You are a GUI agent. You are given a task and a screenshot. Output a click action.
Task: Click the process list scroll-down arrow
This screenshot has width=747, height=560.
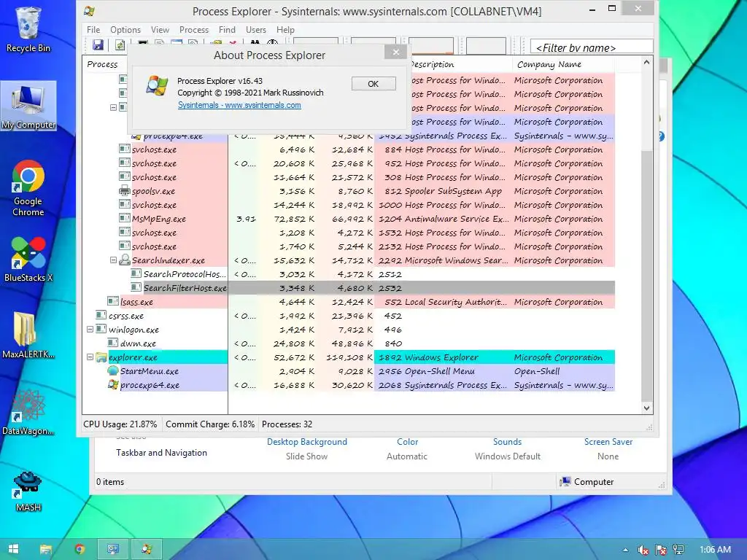click(646, 408)
